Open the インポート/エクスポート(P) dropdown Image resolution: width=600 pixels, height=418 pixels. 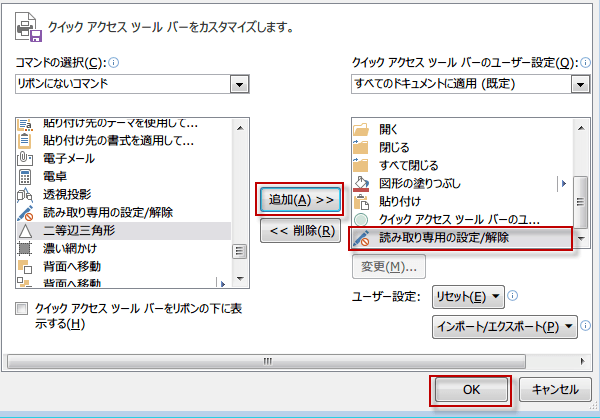(x=505, y=327)
